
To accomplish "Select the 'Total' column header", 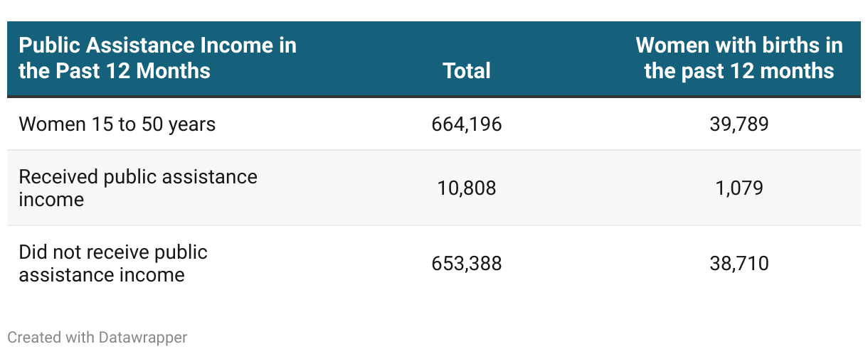I will [467, 70].
